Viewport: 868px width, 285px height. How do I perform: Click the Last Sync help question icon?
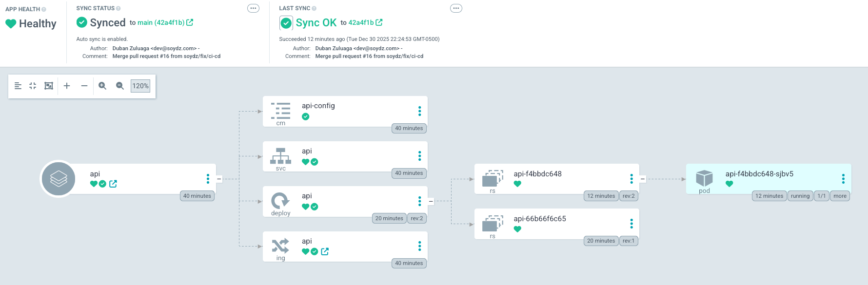(x=314, y=8)
